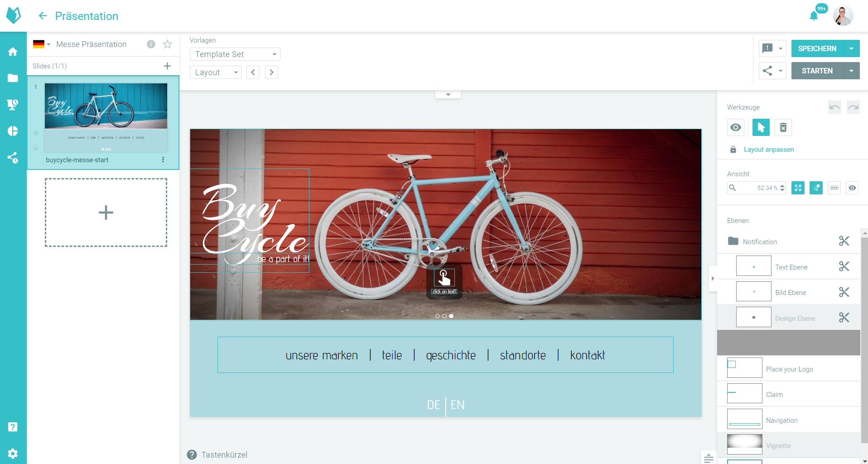The width and height of the screenshot is (868, 464).
Task: Select the Place your Logo layer
Action: point(789,369)
